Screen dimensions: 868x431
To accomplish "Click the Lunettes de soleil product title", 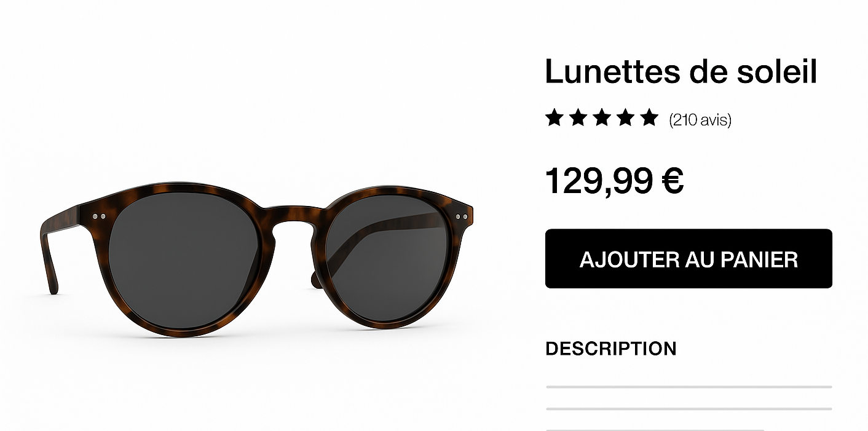I will point(681,71).
